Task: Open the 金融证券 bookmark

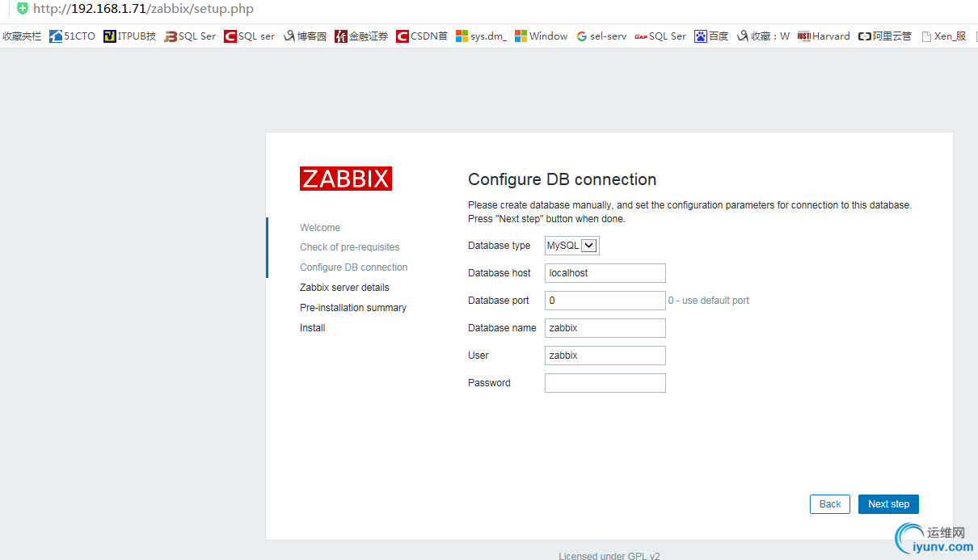Action: point(361,36)
